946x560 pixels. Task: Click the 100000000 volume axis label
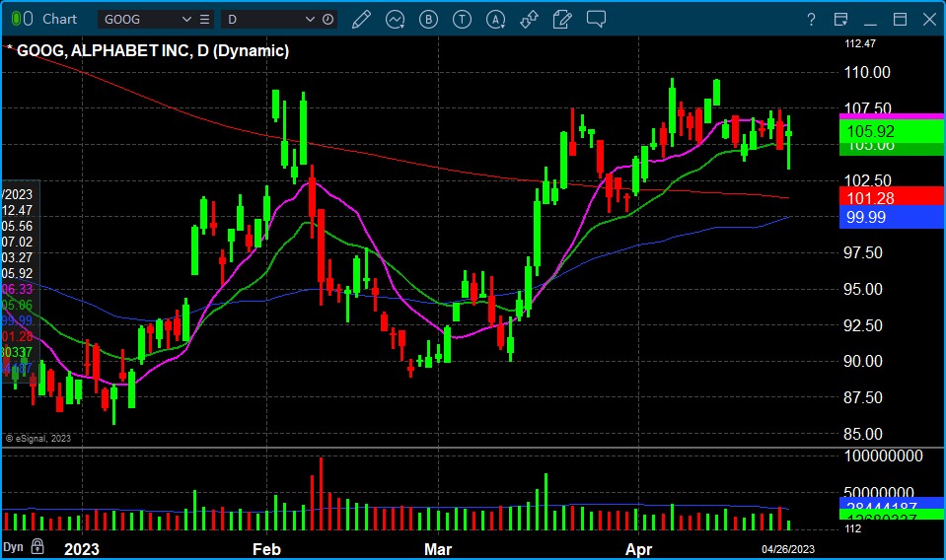(883, 455)
